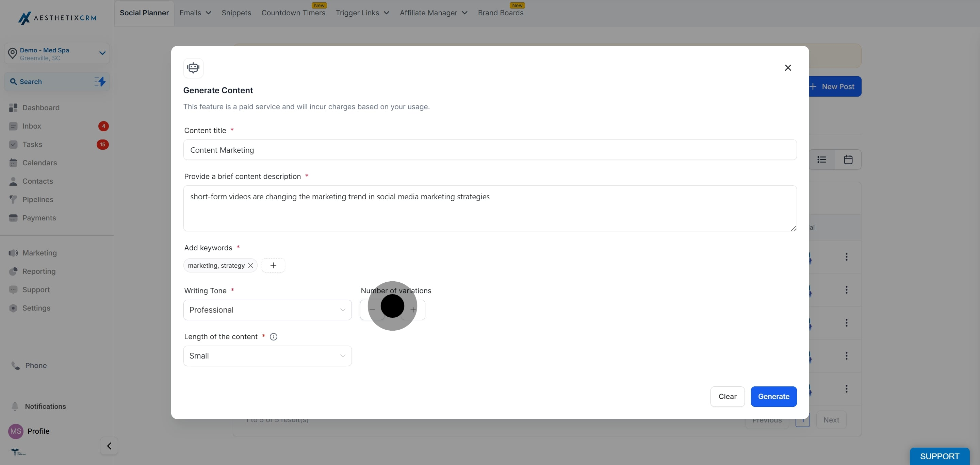The width and height of the screenshot is (980, 465).
Task: Click the AI robot icon in dialog header
Action: pyautogui.click(x=193, y=68)
